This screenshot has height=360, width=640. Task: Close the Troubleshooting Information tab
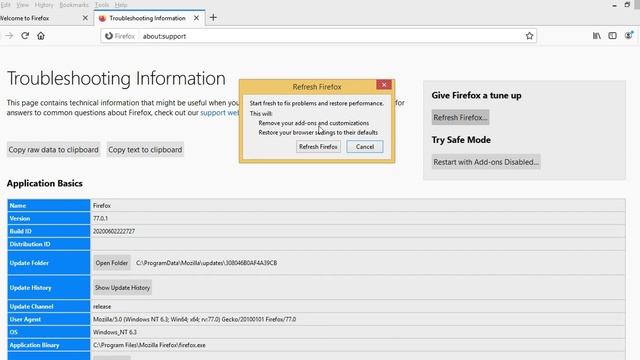pyautogui.click(x=196, y=18)
